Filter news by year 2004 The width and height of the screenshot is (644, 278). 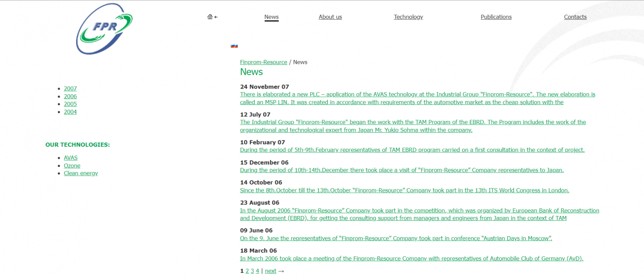coord(70,112)
